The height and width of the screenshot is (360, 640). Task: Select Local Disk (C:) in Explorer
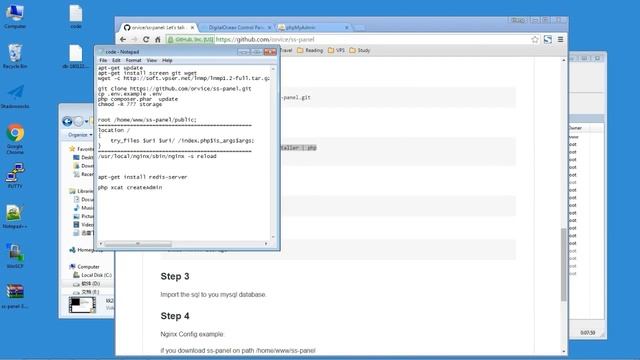coord(93,275)
